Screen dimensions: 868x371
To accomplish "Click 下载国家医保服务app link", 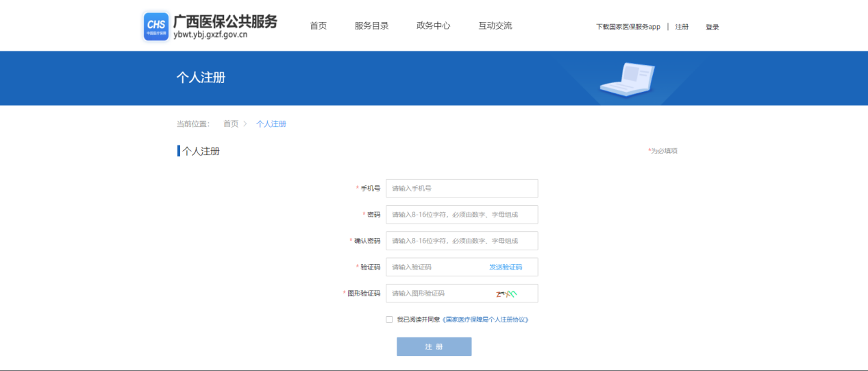I will pyautogui.click(x=628, y=27).
